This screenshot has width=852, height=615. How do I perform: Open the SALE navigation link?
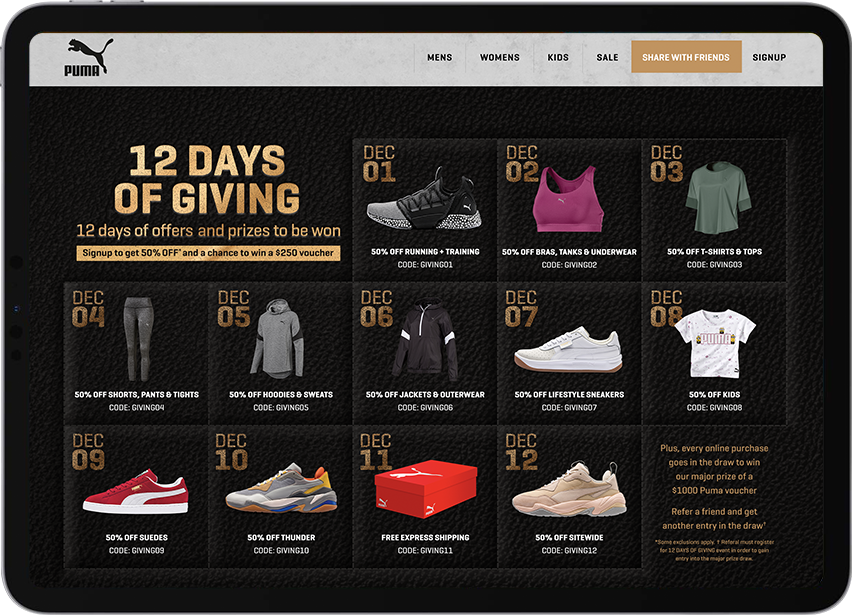click(x=607, y=57)
